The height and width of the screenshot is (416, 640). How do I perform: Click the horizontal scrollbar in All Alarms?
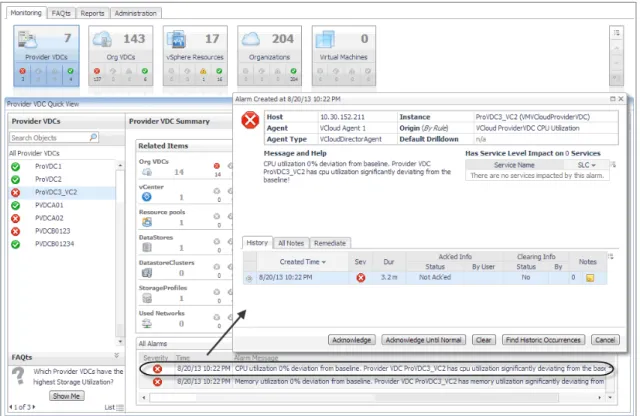354,397
